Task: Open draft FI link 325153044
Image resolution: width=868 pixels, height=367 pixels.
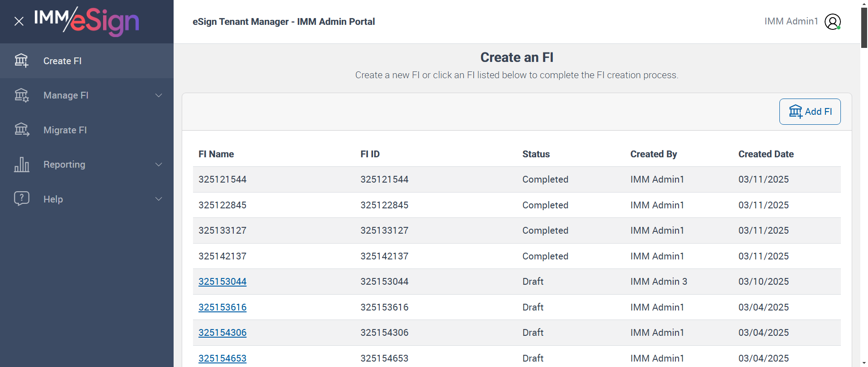Action: coord(222,282)
